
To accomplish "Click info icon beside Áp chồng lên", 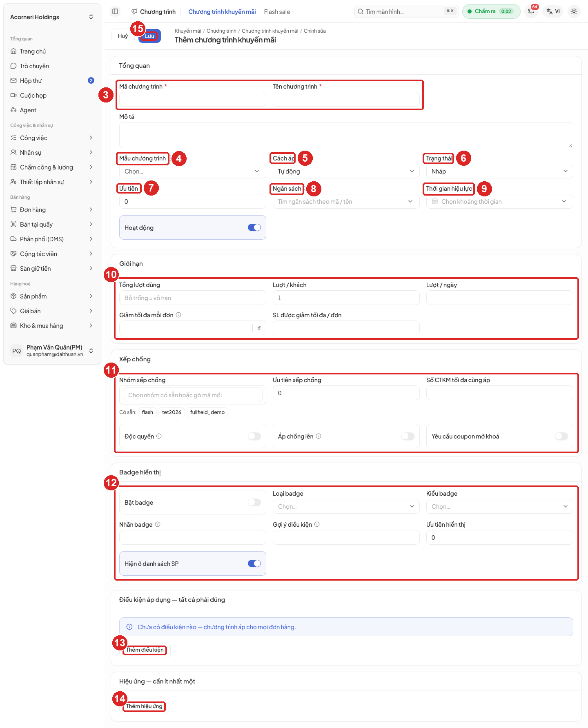I will tap(318, 436).
